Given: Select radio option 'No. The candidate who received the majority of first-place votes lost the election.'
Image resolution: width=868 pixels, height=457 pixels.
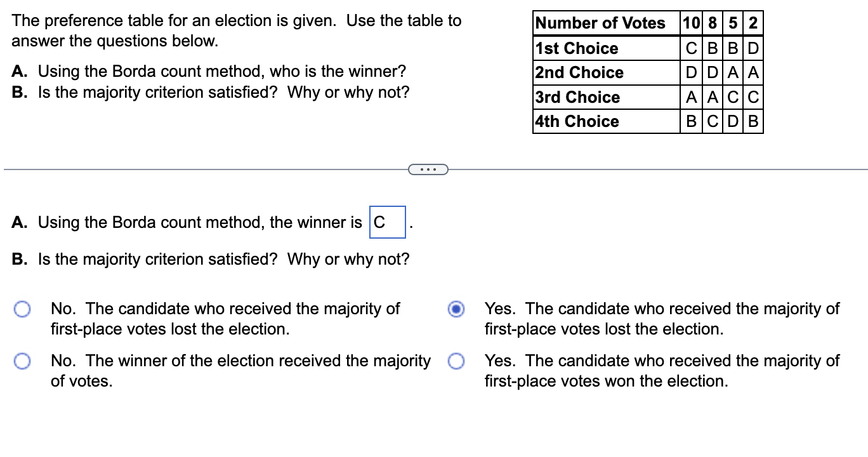Looking at the screenshot, I should pyautogui.click(x=23, y=309).
